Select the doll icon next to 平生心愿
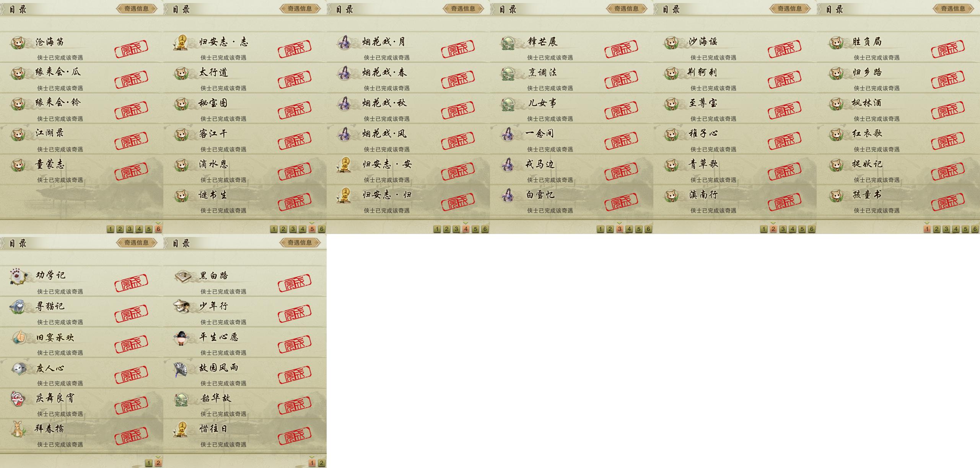The image size is (980, 468). [x=182, y=338]
